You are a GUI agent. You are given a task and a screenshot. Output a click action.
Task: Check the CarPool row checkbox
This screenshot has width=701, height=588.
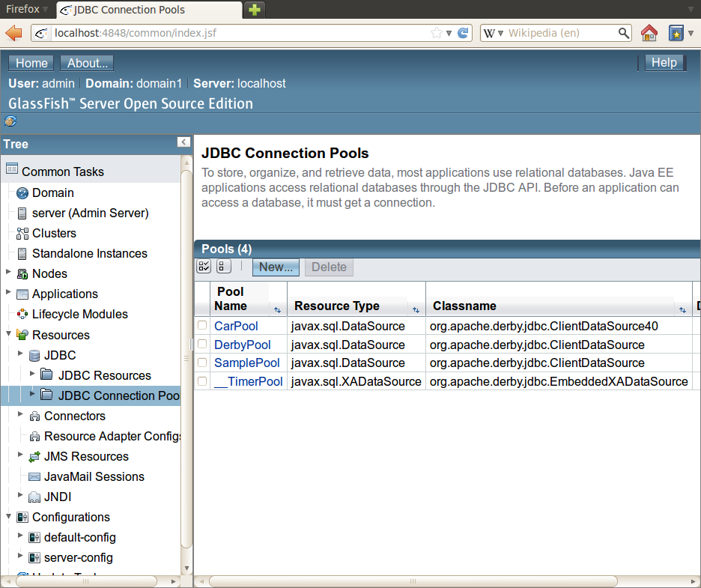click(x=202, y=326)
